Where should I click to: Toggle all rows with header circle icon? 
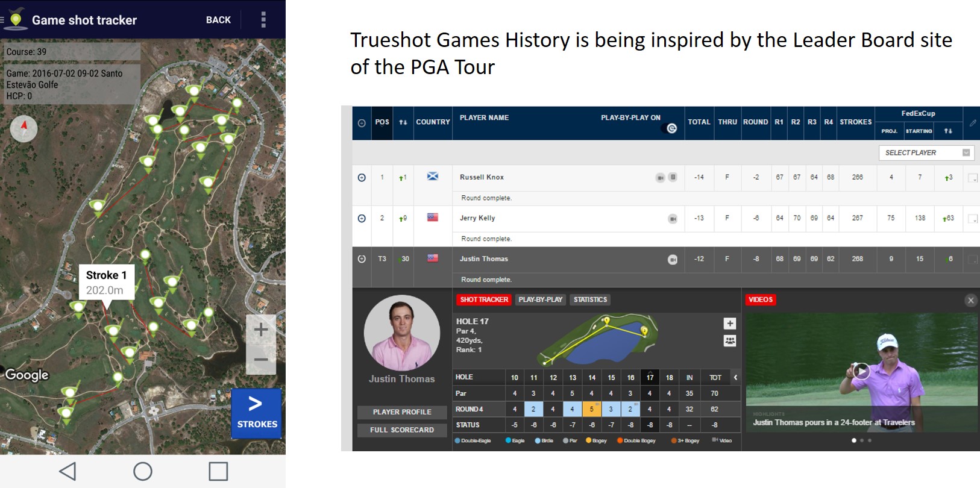pos(362,123)
